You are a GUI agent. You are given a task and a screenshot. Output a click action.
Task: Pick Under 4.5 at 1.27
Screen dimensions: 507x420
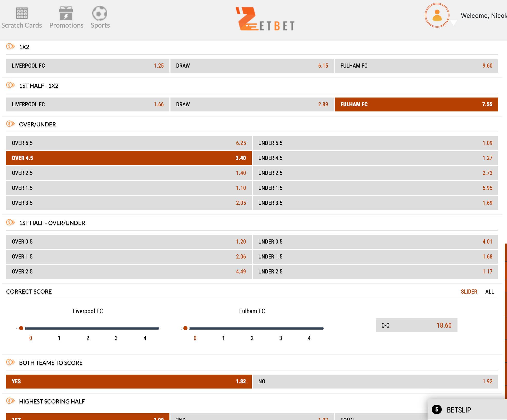pos(375,158)
